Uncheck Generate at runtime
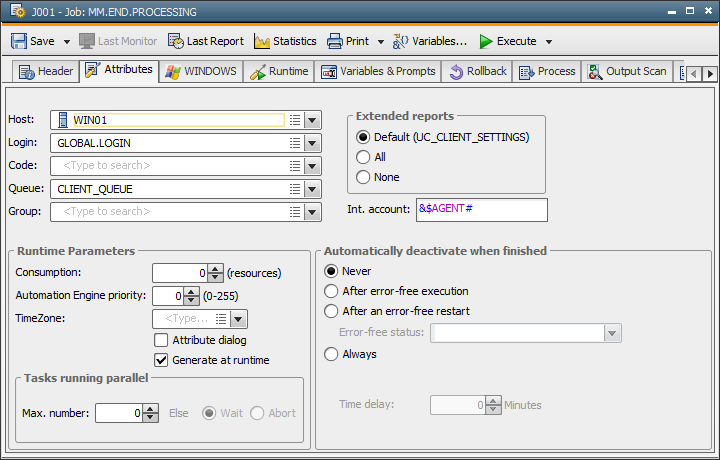 (161, 360)
